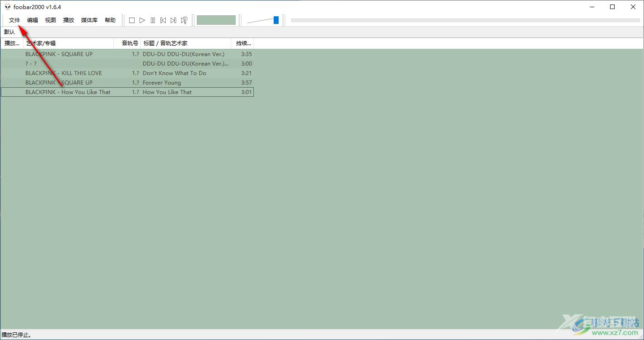Click the Stop playback button
Viewport: 644px width, 340px height.
tap(132, 20)
